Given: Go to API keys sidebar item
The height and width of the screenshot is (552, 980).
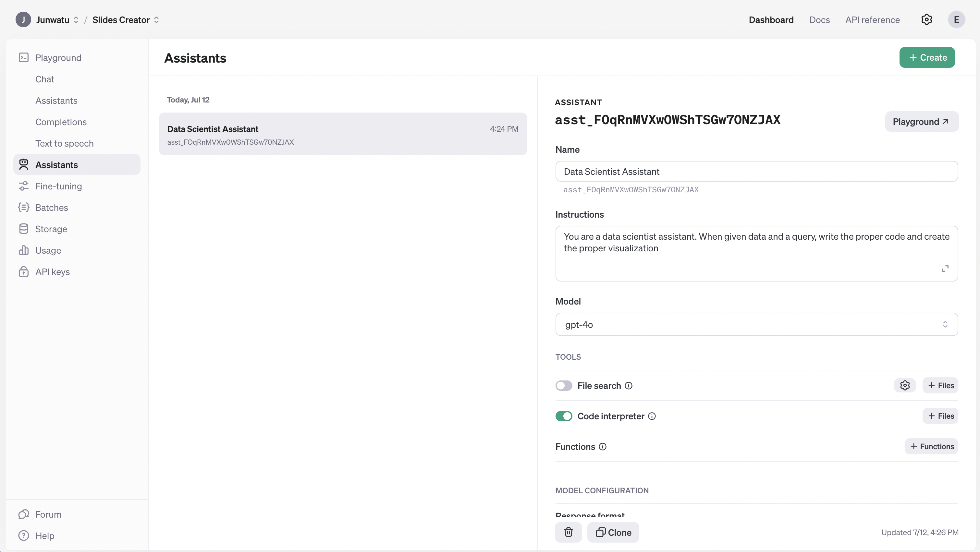Looking at the screenshot, I should (53, 272).
